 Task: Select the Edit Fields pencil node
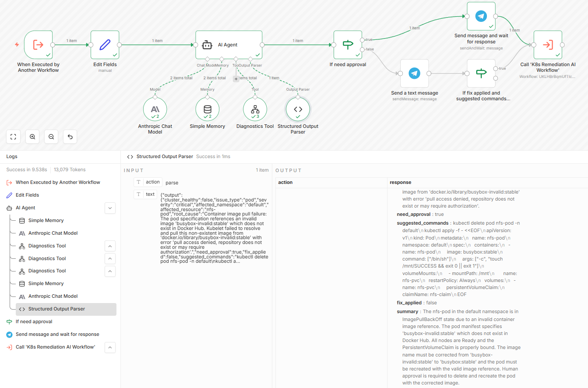coord(105,44)
